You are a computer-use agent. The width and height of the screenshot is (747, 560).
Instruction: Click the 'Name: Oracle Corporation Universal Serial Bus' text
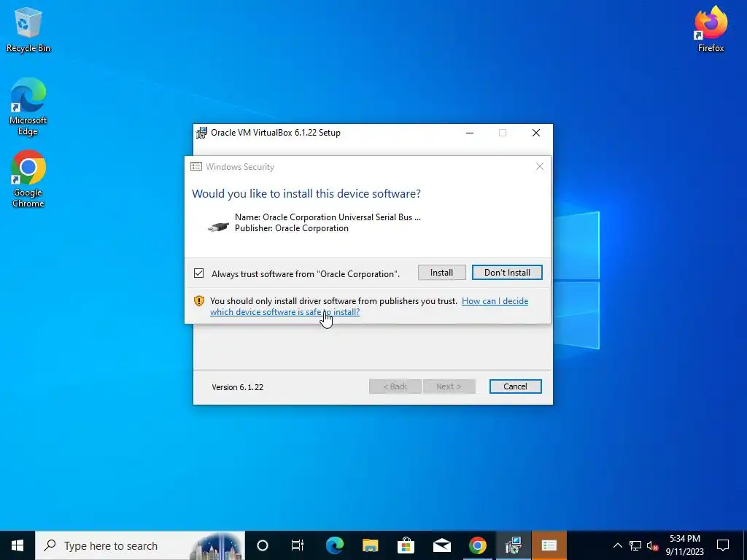click(x=328, y=217)
